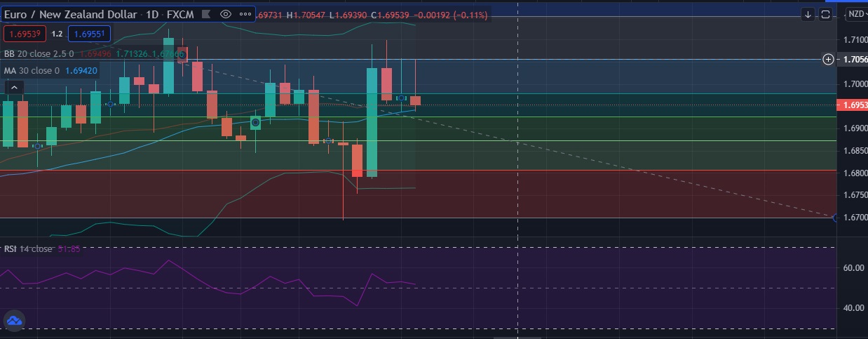Click the blue cloud icon in RSI pane corner
868x339 pixels.
point(14,321)
